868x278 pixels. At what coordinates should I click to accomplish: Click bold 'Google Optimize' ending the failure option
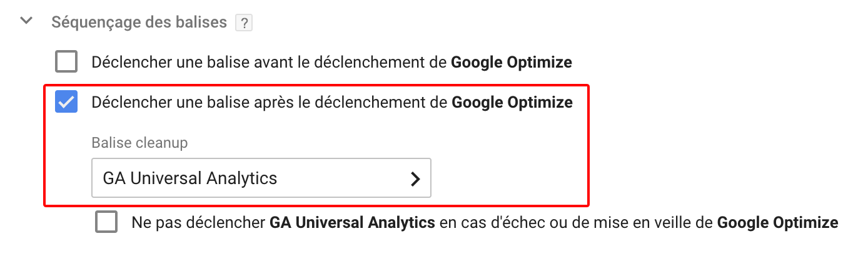tap(777, 223)
